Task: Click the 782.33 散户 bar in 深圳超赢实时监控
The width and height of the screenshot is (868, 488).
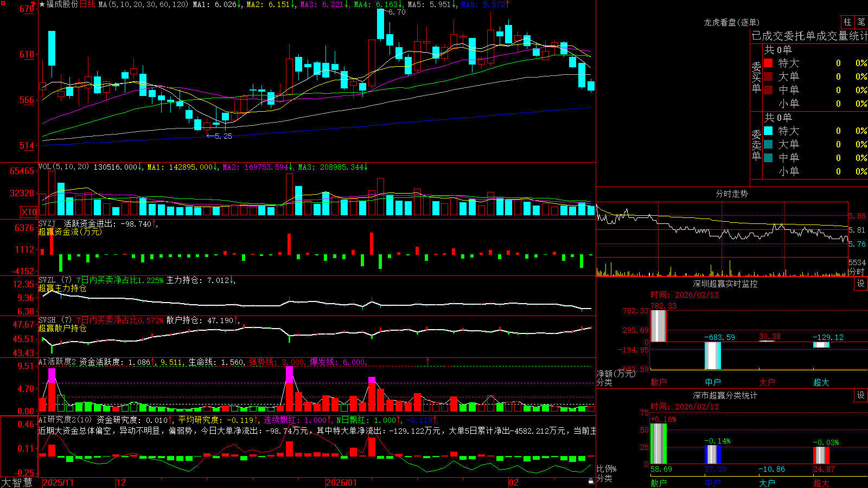Action: click(659, 326)
